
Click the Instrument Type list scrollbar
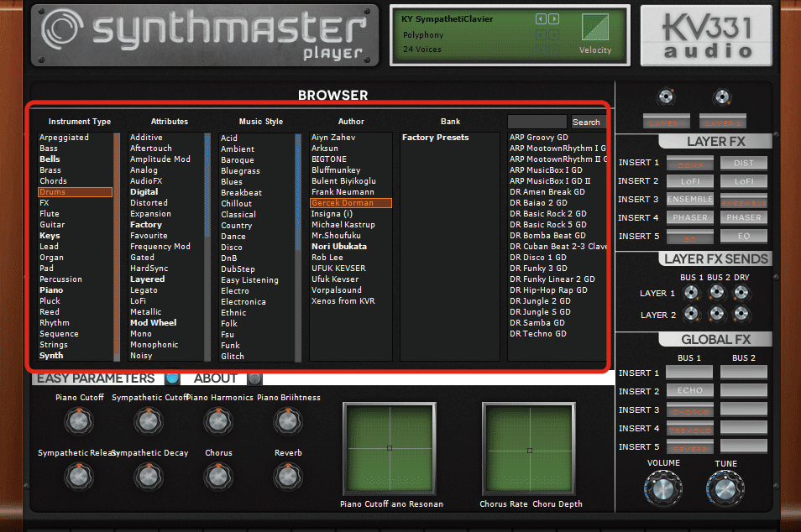pyautogui.click(x=117, y=247)
